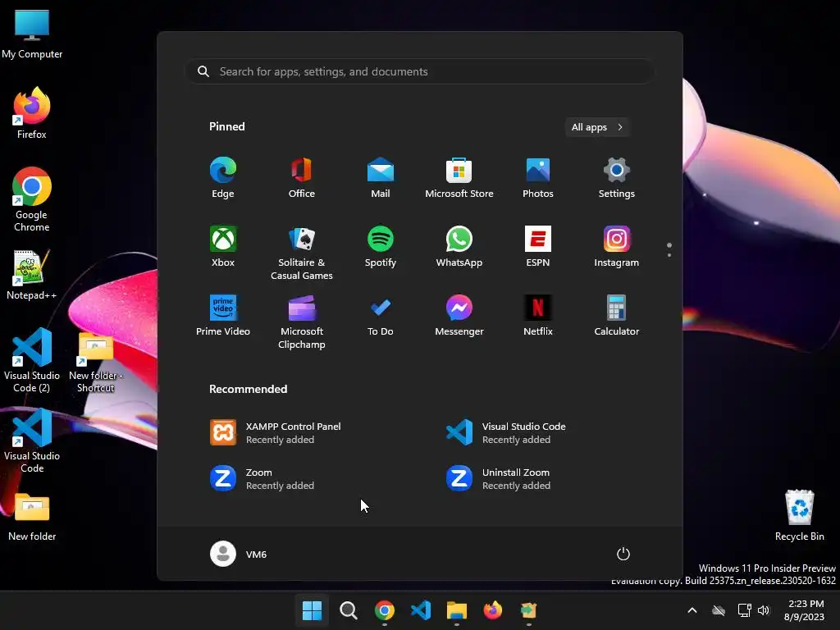Screen dimensions: 840x630
Task: Open WhatsApp
Action: point(459,247)
